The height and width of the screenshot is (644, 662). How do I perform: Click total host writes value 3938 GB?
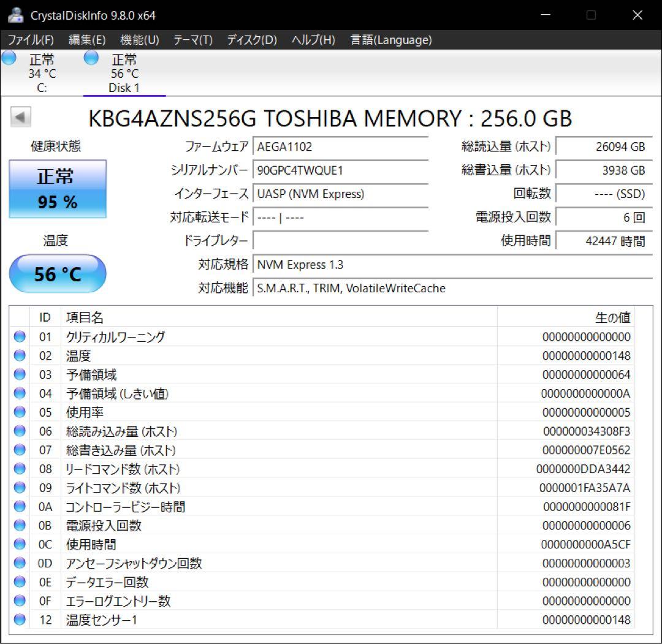coord(604,170)
